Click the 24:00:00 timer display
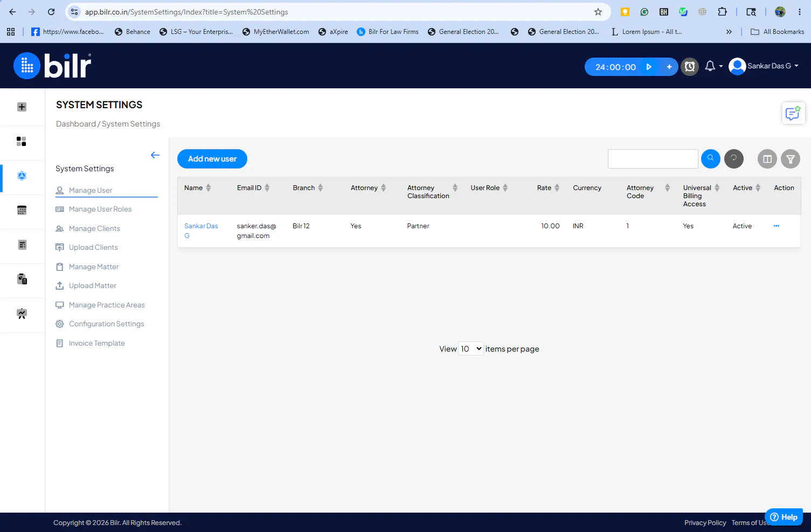 click(x=615, y=67)
